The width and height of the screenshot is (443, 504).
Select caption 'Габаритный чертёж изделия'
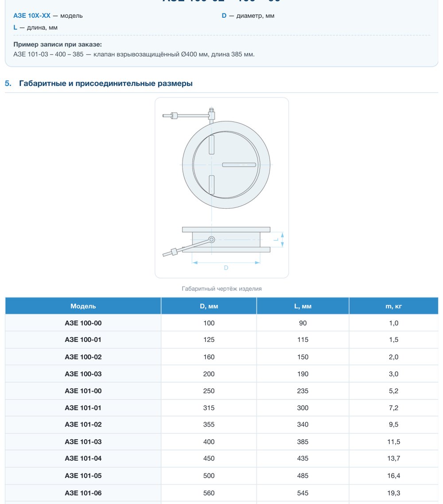[x=222, y=289]
